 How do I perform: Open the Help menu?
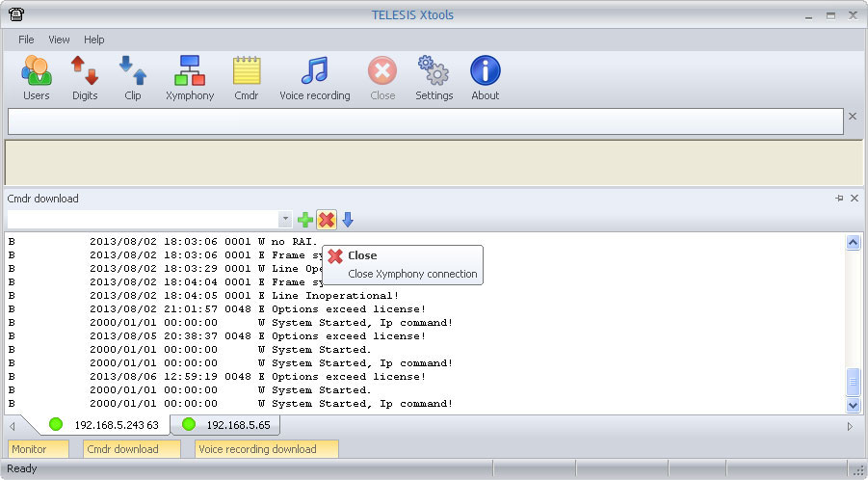coord(93,40)
